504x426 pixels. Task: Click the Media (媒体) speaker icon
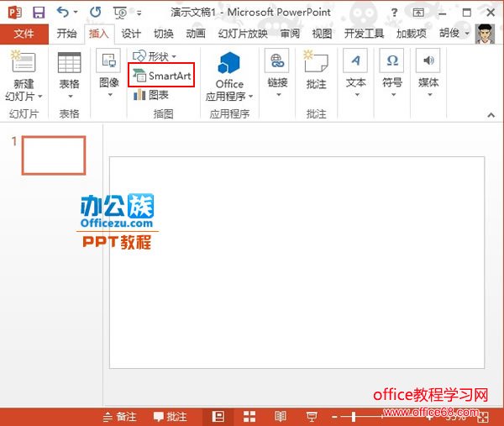(428, 60)
